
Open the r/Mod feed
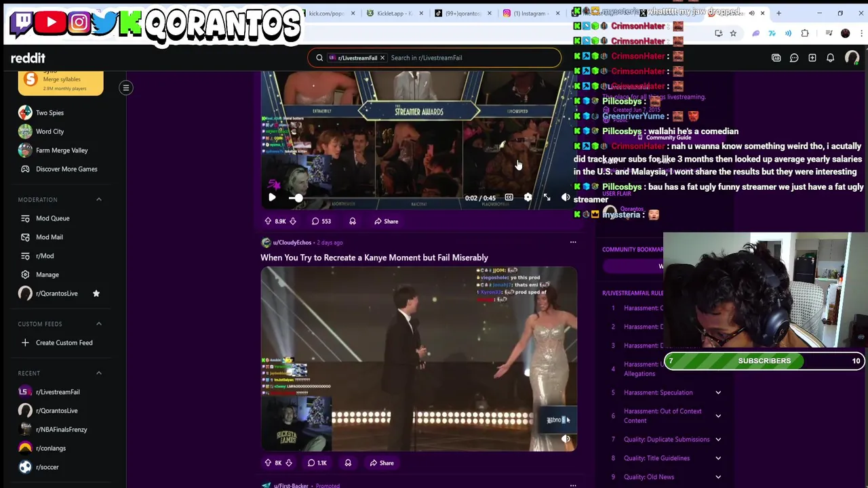click(x=45, y=256)
